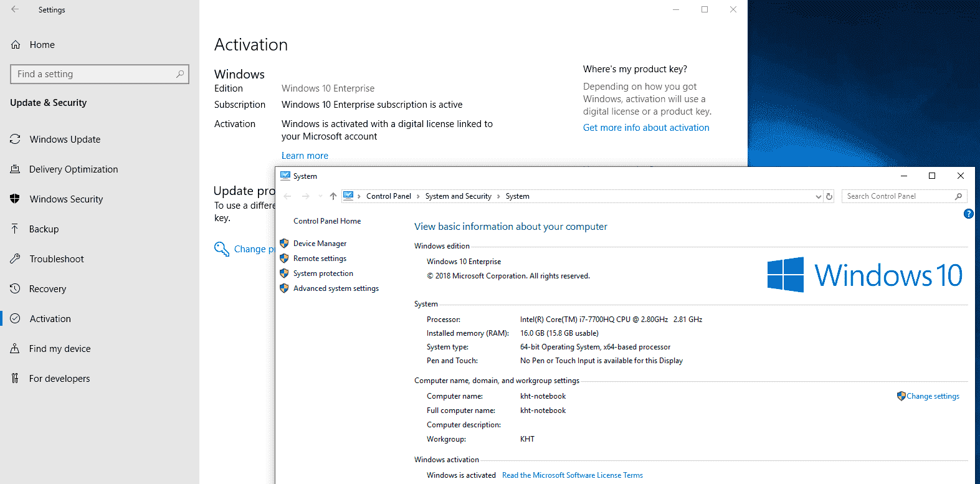The width and height of the screenshot is (980, 484).
Task: Select the Windows 10 Enterprise edition text
Action: 464,262
